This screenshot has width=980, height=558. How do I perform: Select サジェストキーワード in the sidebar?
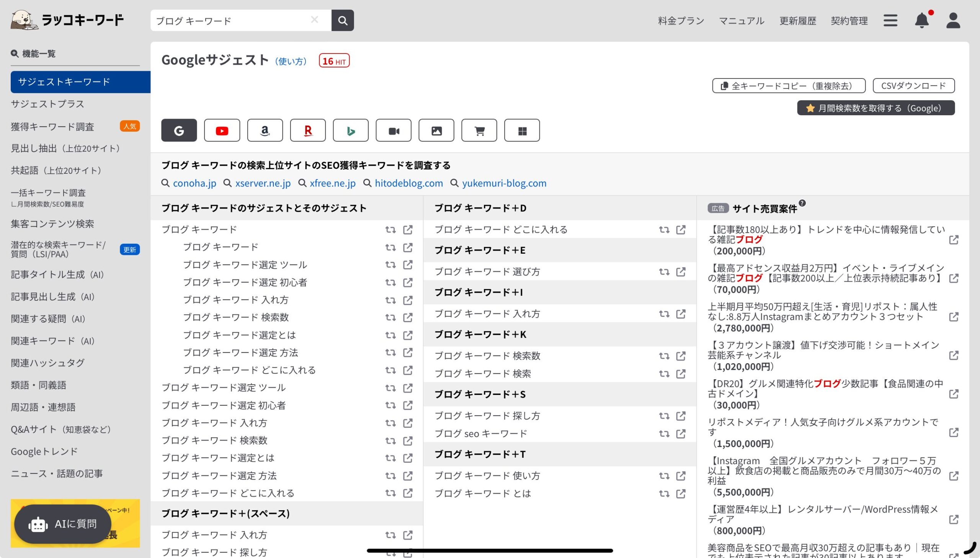tap(80, 82)
